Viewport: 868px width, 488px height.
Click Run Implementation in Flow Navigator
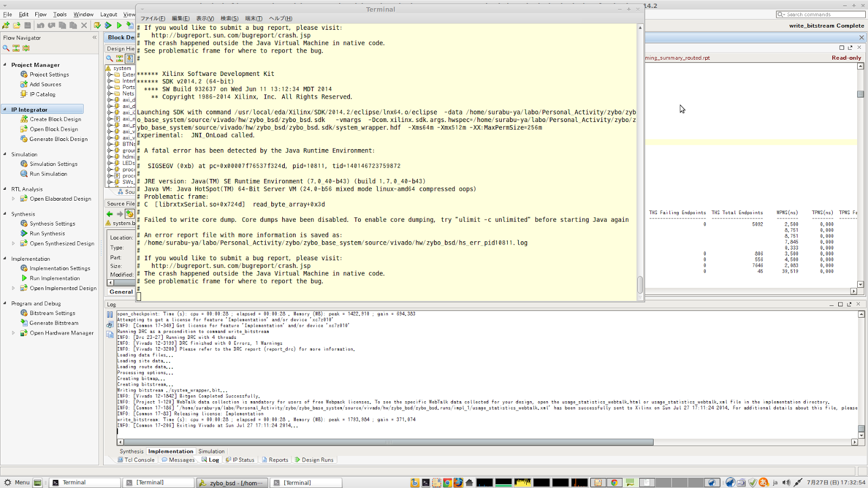coord(55,278)
